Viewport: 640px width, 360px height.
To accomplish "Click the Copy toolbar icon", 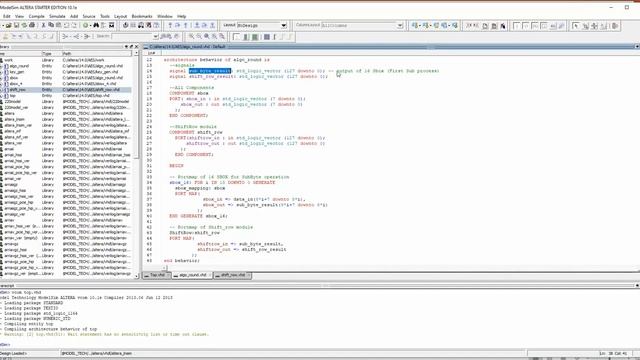I will tap(51, 25).
